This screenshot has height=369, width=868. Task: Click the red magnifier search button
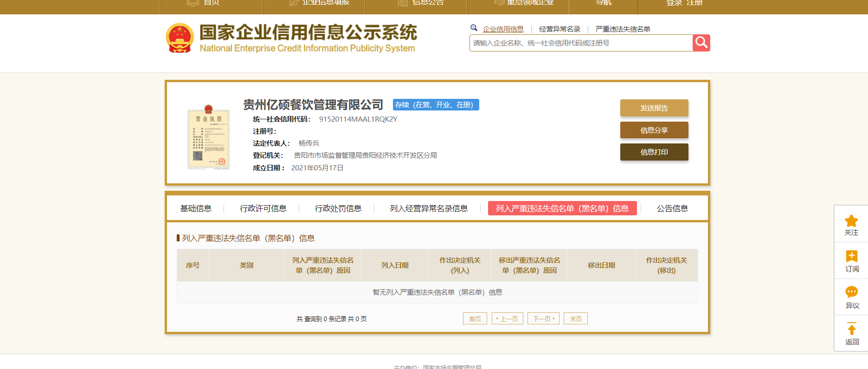701,43
